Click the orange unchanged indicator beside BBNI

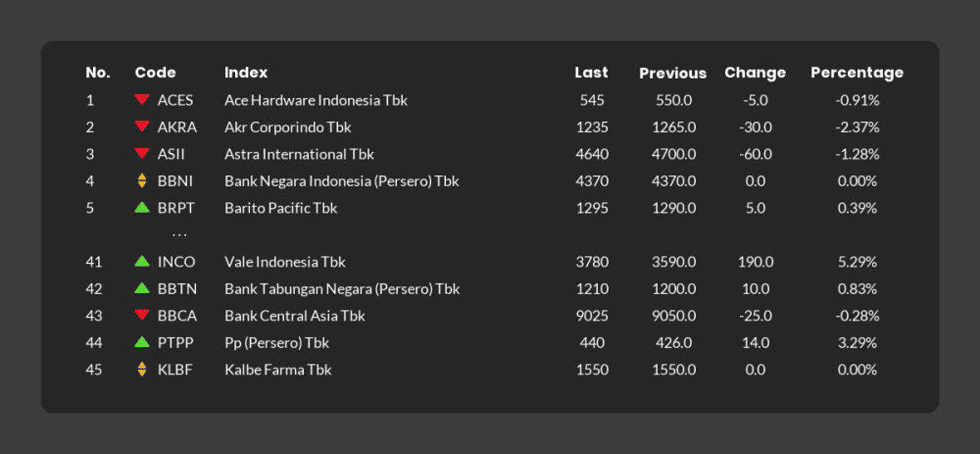[142, 180]
